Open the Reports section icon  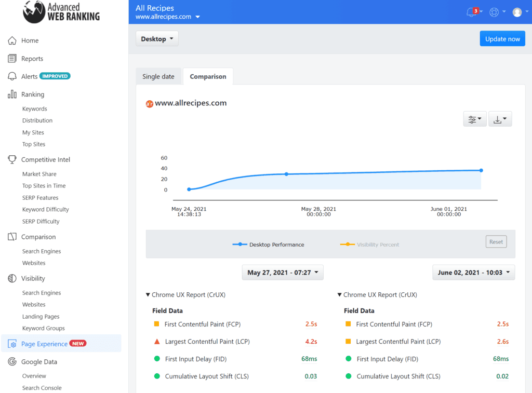tap(12, 58)
